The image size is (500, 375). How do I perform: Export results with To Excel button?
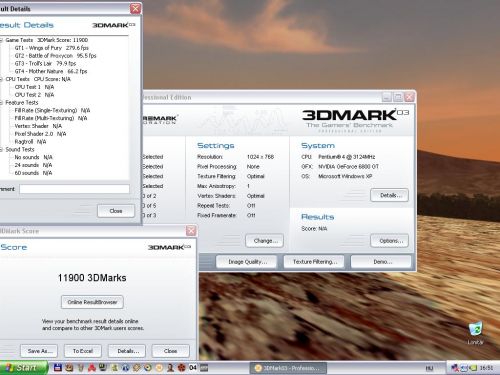(83, 351)
